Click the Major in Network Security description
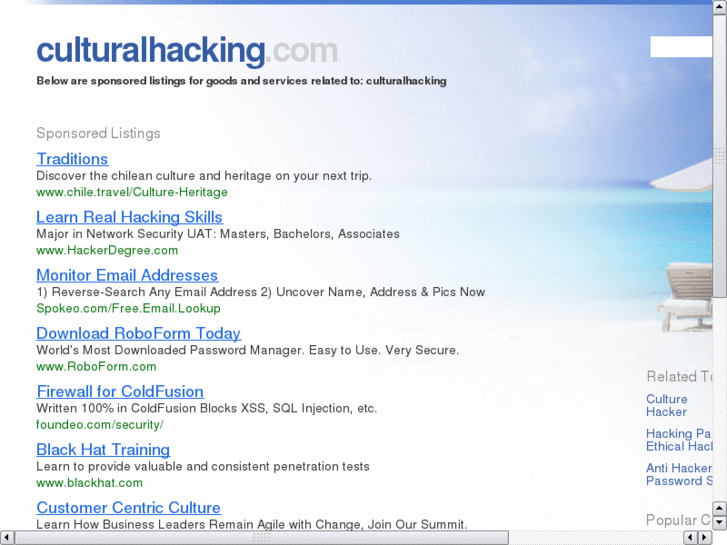 (218, 234)
